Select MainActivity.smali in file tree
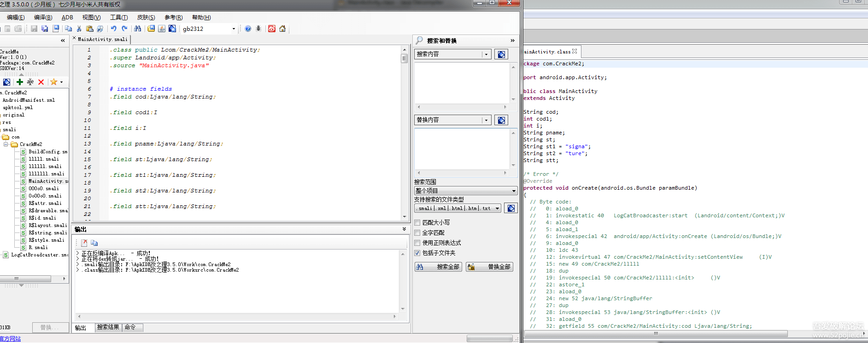The height and width of the screenshot is (343, 868). 45,181
